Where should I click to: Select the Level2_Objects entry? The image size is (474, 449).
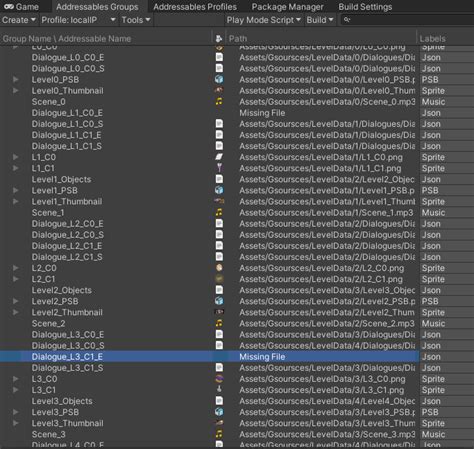62,290
